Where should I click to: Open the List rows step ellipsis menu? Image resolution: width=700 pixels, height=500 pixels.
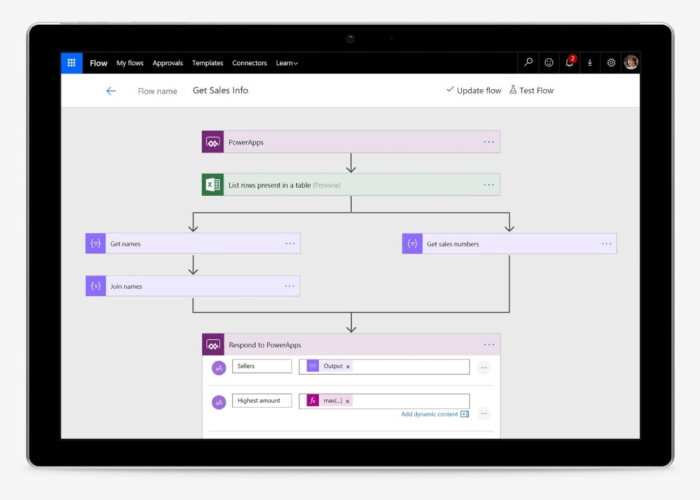[489, 185]
